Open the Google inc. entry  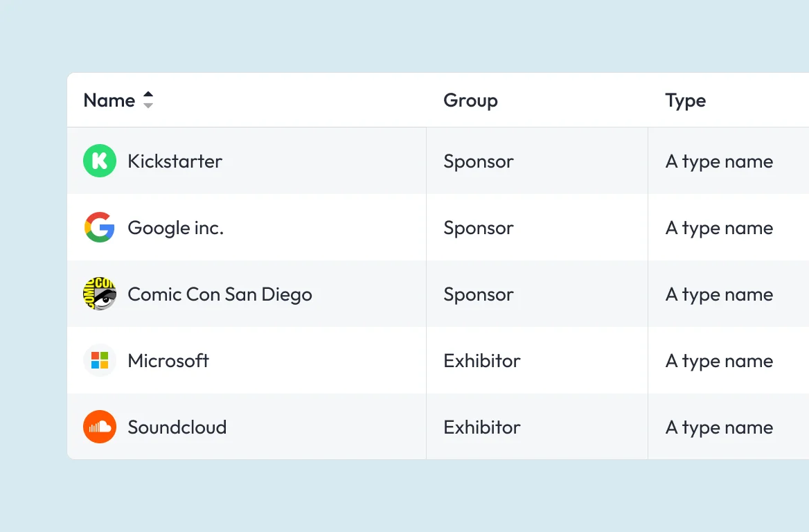(175, 228)
